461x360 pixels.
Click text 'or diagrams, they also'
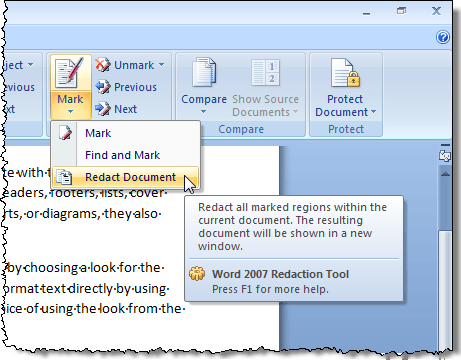coord(91,213)
